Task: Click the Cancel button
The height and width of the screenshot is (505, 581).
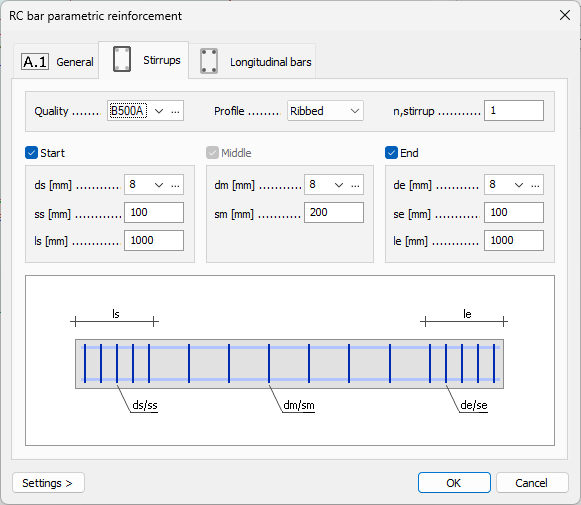Action: tap(532, 483)
